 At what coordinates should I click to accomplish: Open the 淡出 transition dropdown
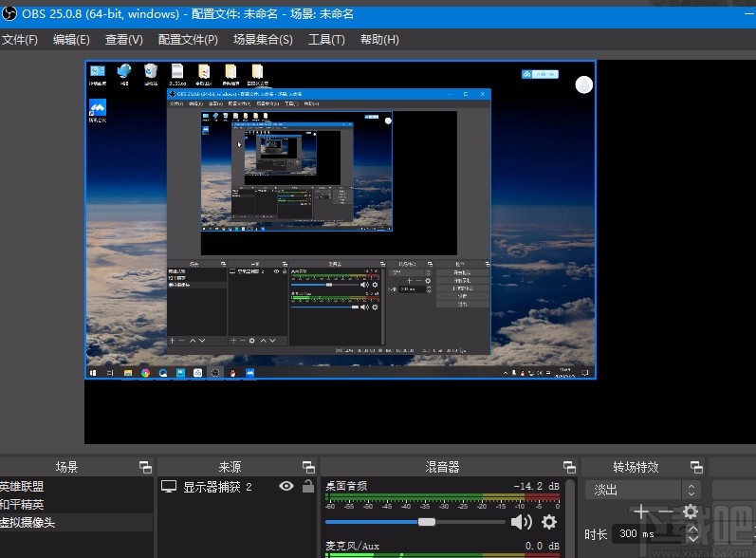coord(643,490)
